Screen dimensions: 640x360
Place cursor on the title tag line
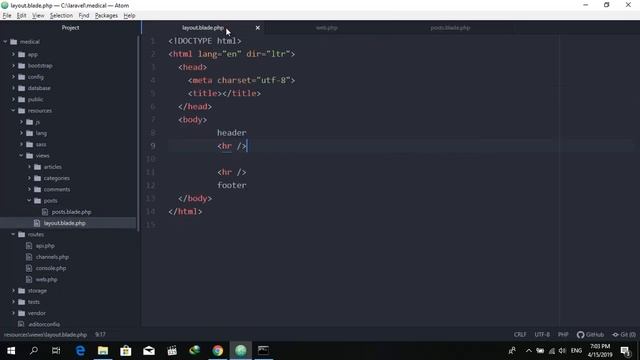coord(224,93)
